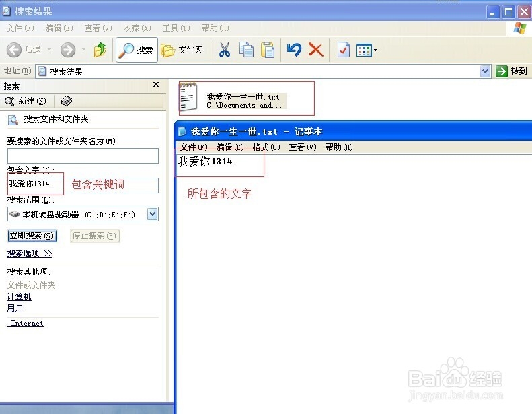The width and height of the screenshot is (532, 414).
Task: Click the address bar field 搜索结果
Action: 263,71
